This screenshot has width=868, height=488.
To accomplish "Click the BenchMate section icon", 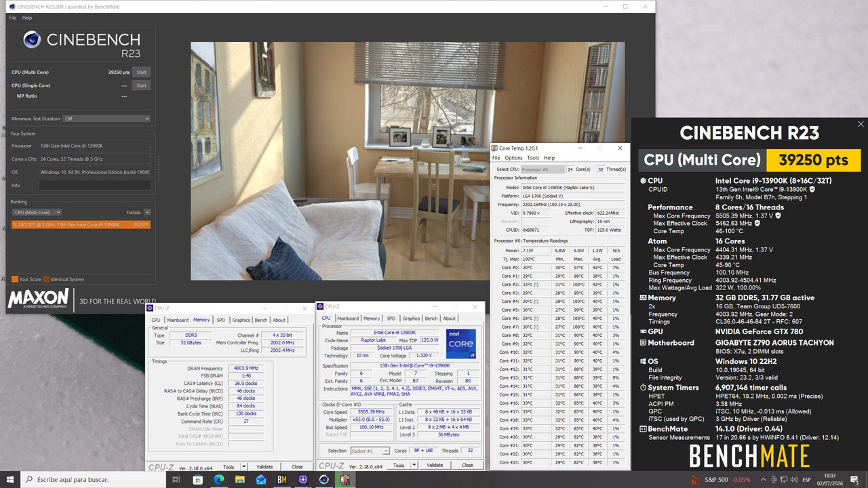I will [x=643, y=429].
